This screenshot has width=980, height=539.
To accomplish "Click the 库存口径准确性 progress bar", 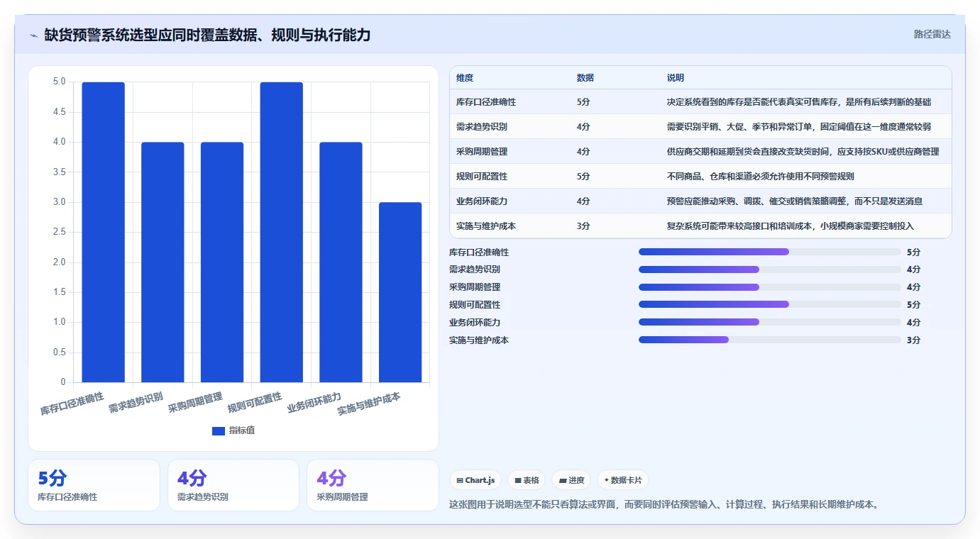I will pos(770,252).
